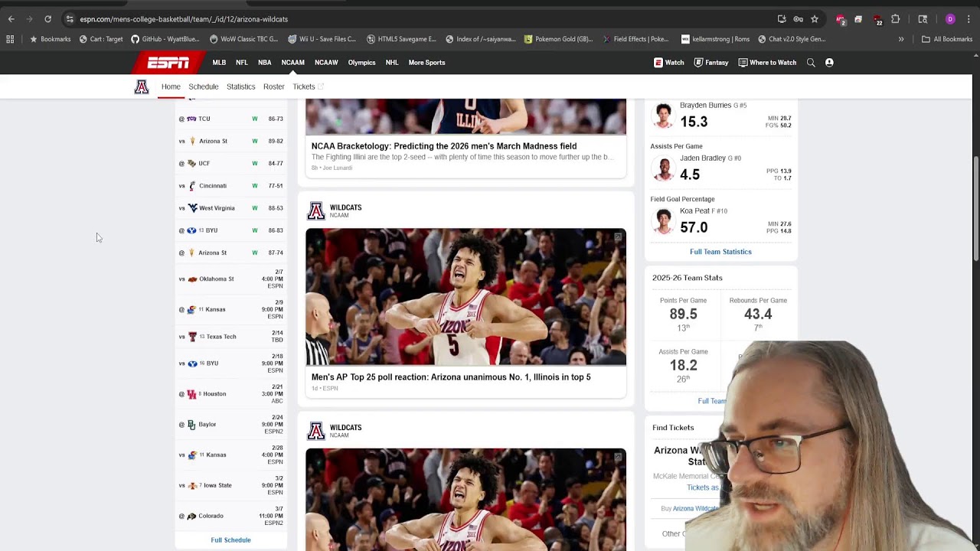
Task: Open Fantasy link in header
Action: (x=711, y=63)
